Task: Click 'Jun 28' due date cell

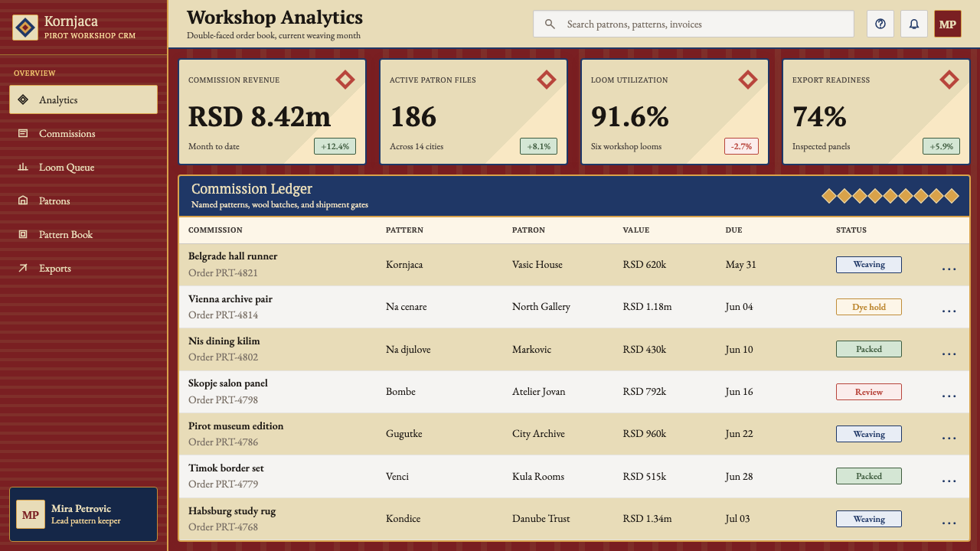Action: pyautogui.click(x=739, y=477)
